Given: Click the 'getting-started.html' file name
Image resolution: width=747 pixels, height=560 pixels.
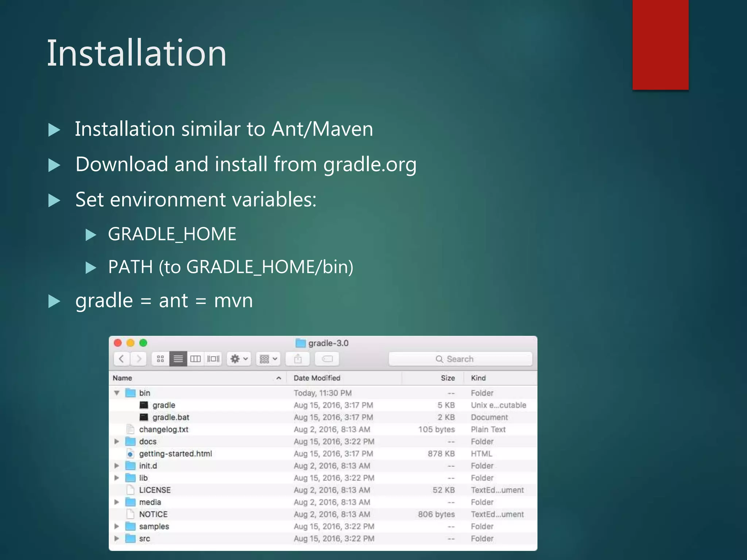Looking at the screenshot, I should 175,454.
